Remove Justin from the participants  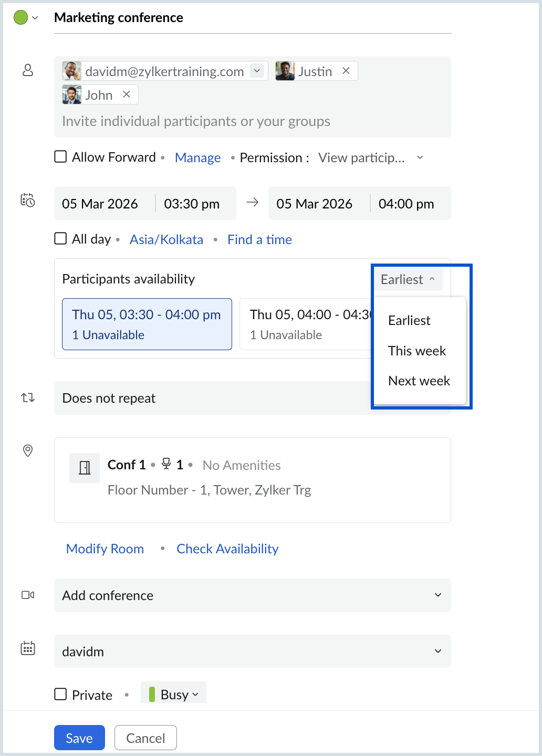pos(346,70)
